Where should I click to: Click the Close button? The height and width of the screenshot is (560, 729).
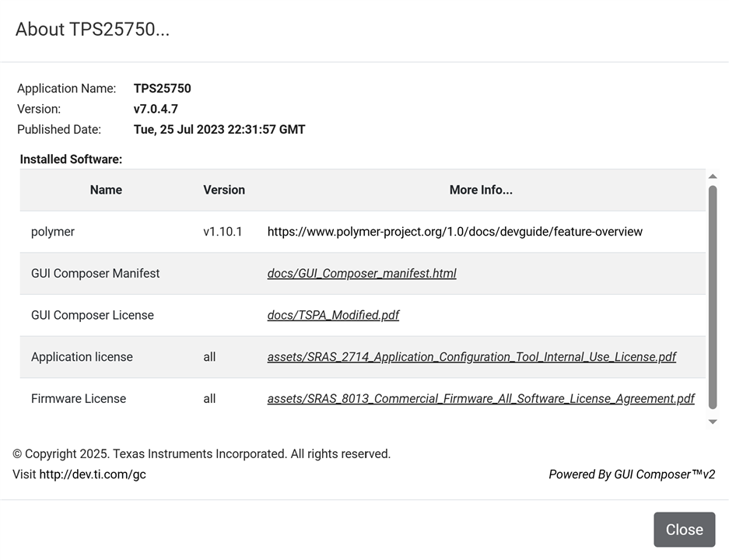pos(684,530)
